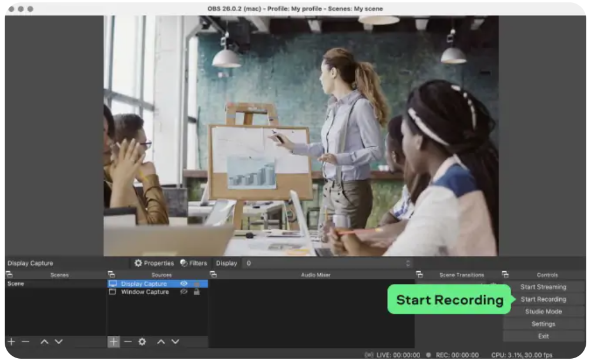The height and width of the screenshot is (364, 591).
Task: Remove the selected scene with minus icon
Action: tap(26, 342)
